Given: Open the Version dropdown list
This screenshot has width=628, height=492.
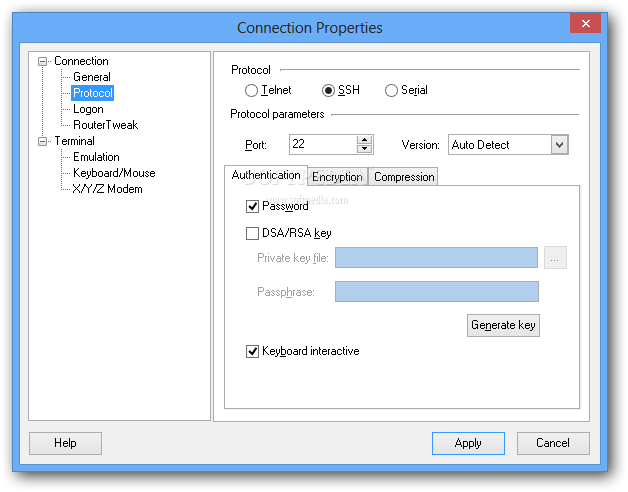Looking at the screenshot, I should coord(560,145).
